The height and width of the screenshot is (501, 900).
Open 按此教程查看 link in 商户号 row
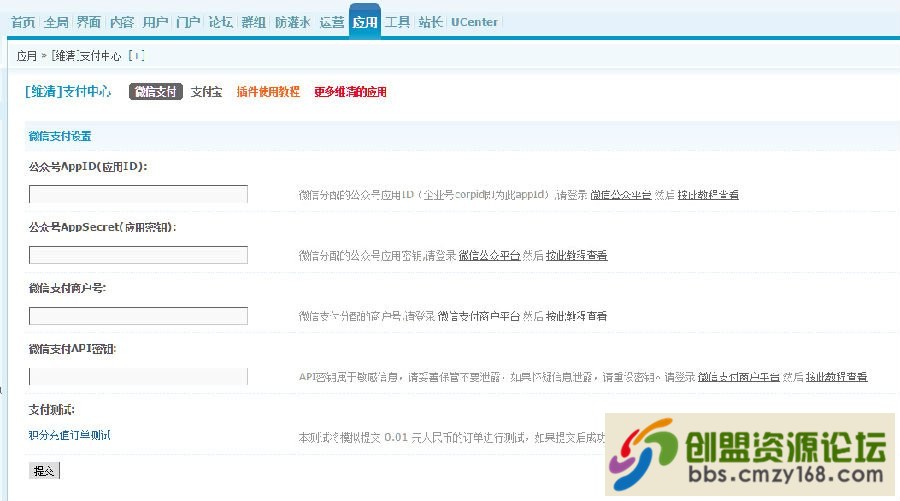[576, 316]
